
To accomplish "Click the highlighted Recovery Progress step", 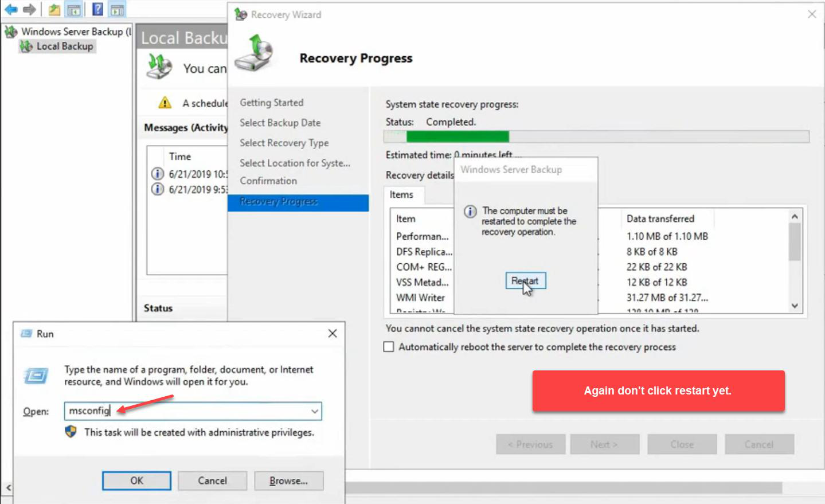I will (x=298, y=202).
